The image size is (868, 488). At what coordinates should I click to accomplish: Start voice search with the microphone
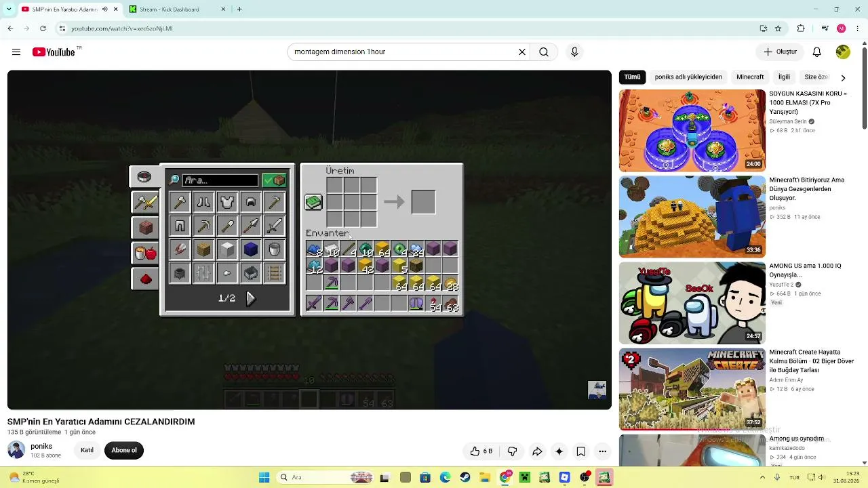pyautogui.click(x=574, y=52)
